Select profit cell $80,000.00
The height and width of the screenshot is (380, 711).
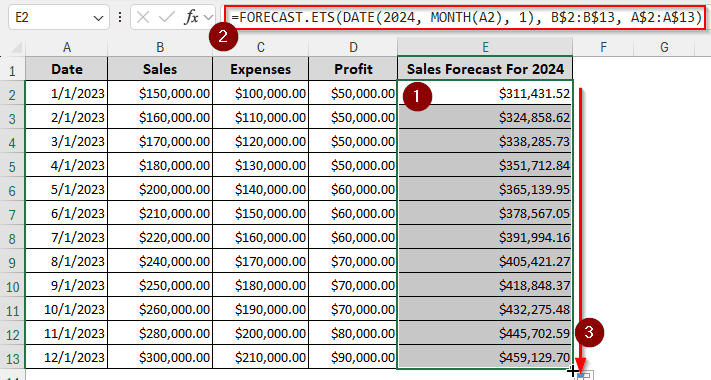[353, 334]
